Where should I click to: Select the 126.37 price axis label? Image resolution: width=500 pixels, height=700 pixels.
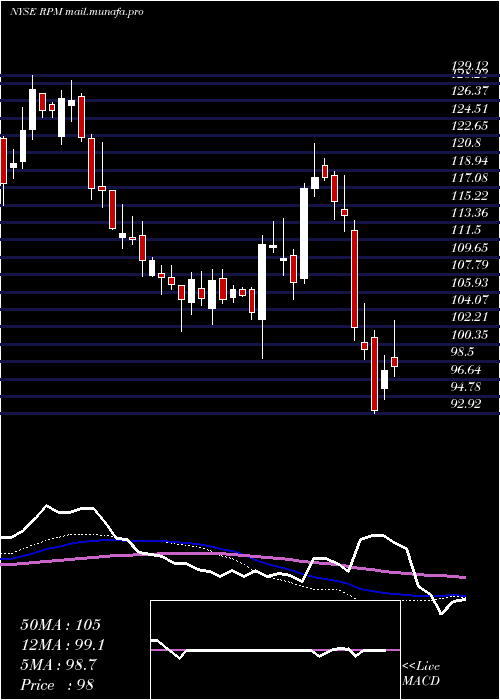(x=471, y=91)
